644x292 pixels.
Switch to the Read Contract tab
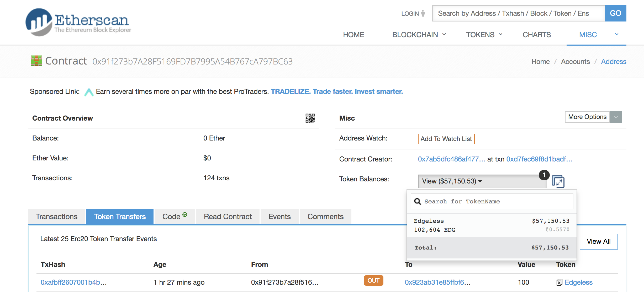[228, 217]
